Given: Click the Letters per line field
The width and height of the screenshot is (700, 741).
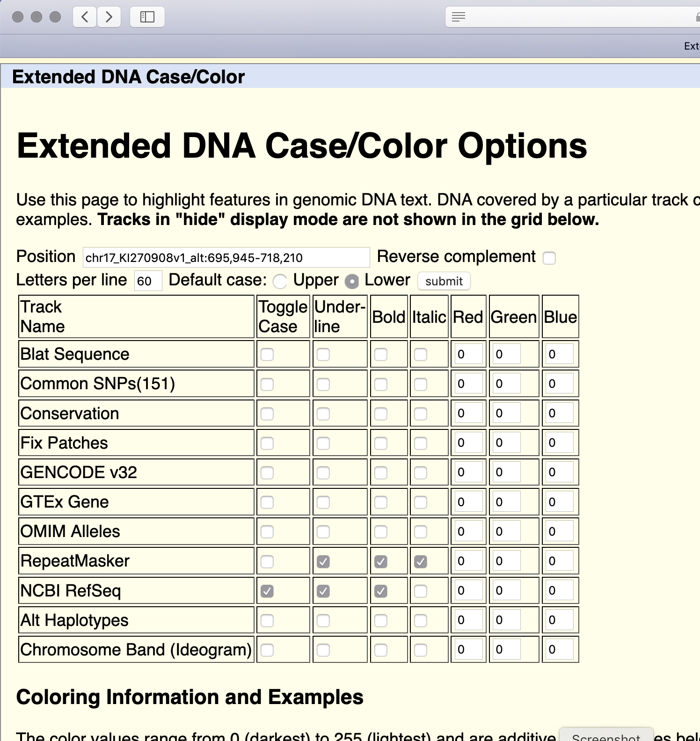Looking at the screenshot, I should click(x=148, y=281).
